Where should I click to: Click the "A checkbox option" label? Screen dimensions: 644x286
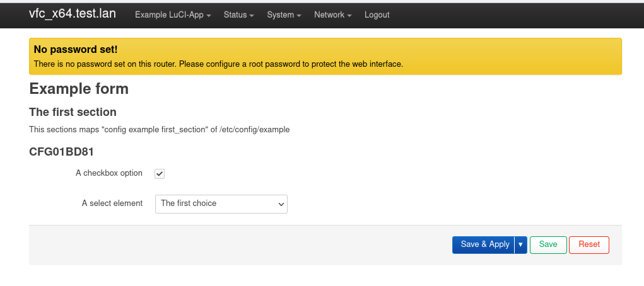tap(108, 173)
